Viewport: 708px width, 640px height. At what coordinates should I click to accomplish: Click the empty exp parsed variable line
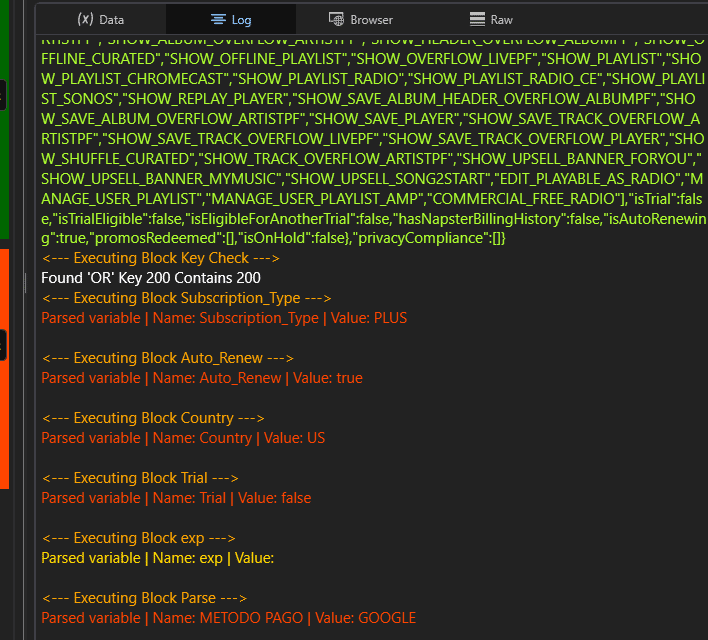157,558
